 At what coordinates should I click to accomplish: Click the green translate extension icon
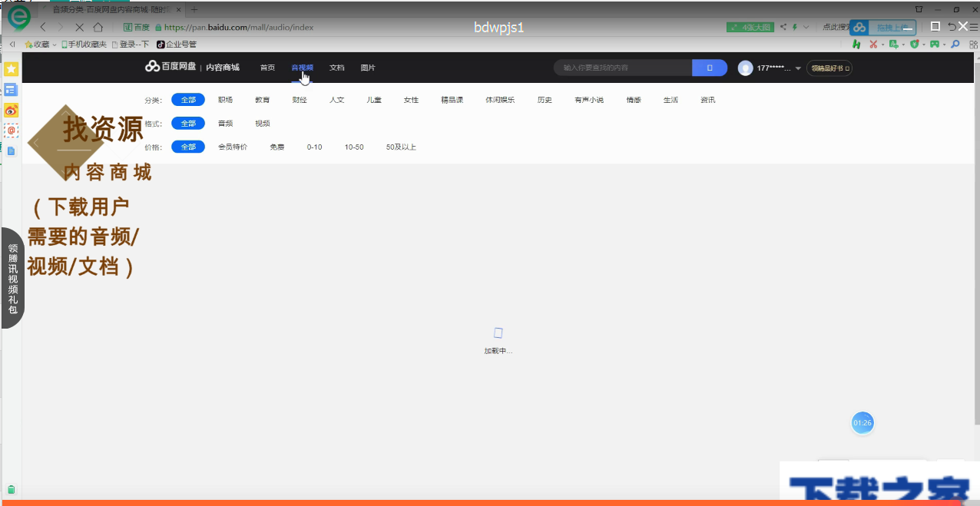click(x=893, y=45)
